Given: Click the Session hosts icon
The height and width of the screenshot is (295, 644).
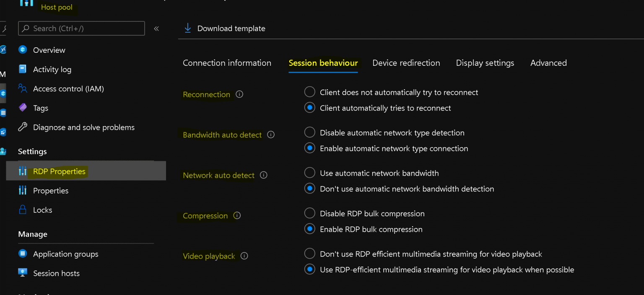Looking at the screenshot, I should pos(22,273).
